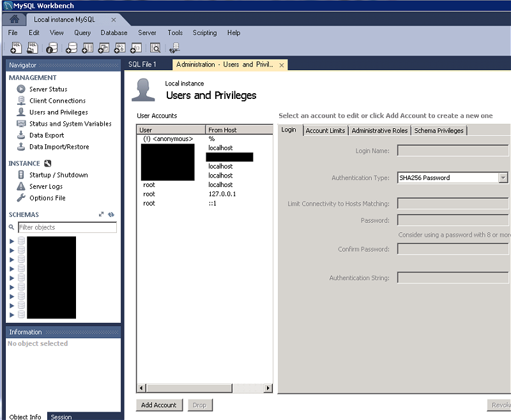The height and width of the screenshot is (420, 511).
Task: Open the View menu
Action: (x=57, y=33)
